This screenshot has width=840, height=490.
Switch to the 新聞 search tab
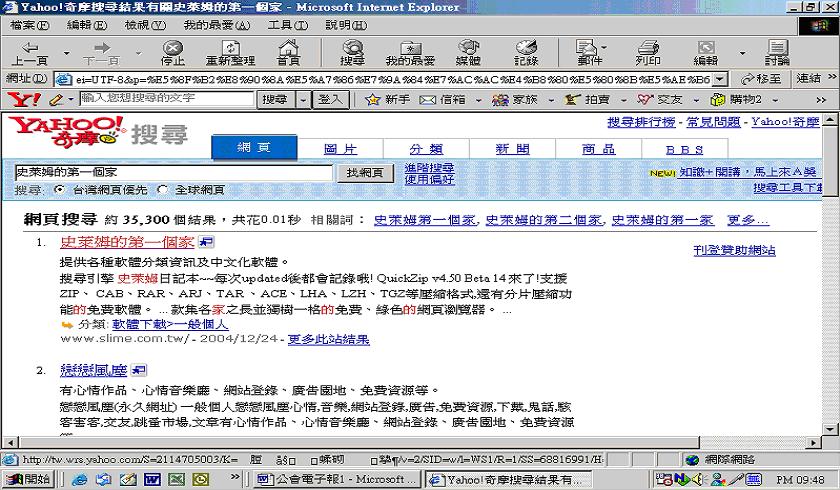tap(512, 149)
